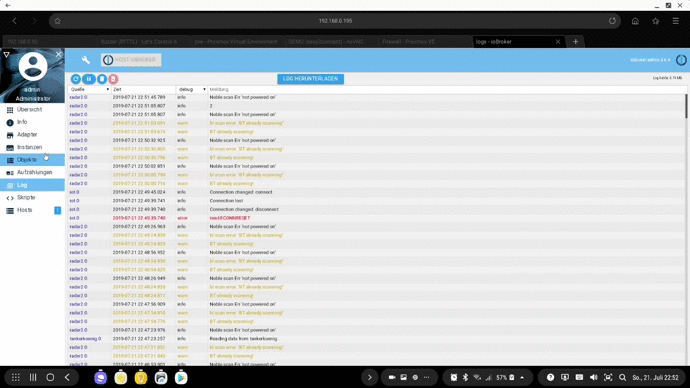690x388 pixels.
Task: Click the taskbar volume icon
Action: [x=594, y=377]
